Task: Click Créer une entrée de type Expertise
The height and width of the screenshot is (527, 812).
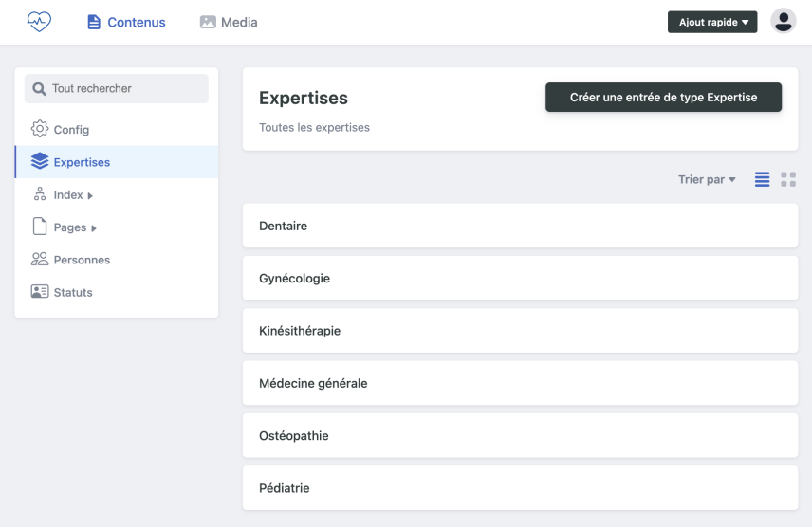Action: (x=663, y=97)
